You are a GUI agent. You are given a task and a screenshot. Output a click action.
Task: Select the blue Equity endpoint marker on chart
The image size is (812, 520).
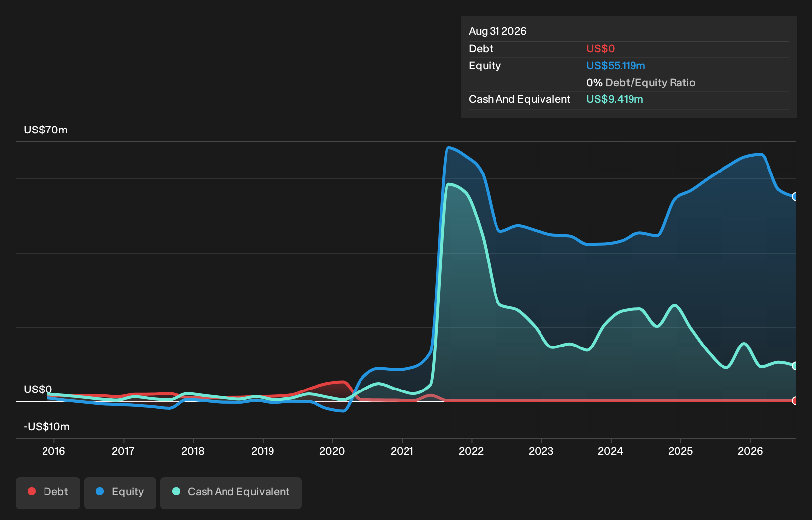pyautogui.click(x=795, y=196)
